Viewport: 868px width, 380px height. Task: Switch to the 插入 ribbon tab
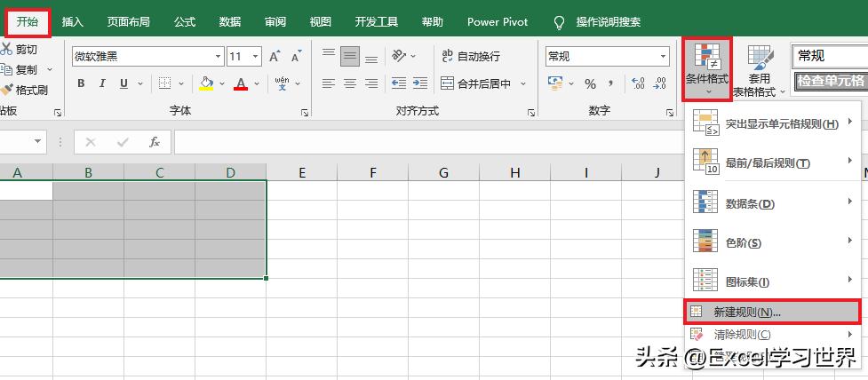(x=73, y=22)
